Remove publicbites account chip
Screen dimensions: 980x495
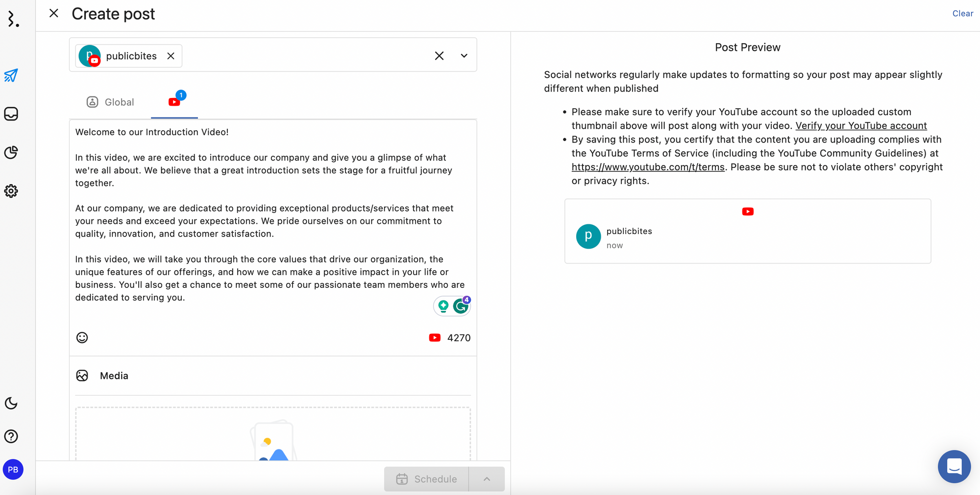pos(171,56)
